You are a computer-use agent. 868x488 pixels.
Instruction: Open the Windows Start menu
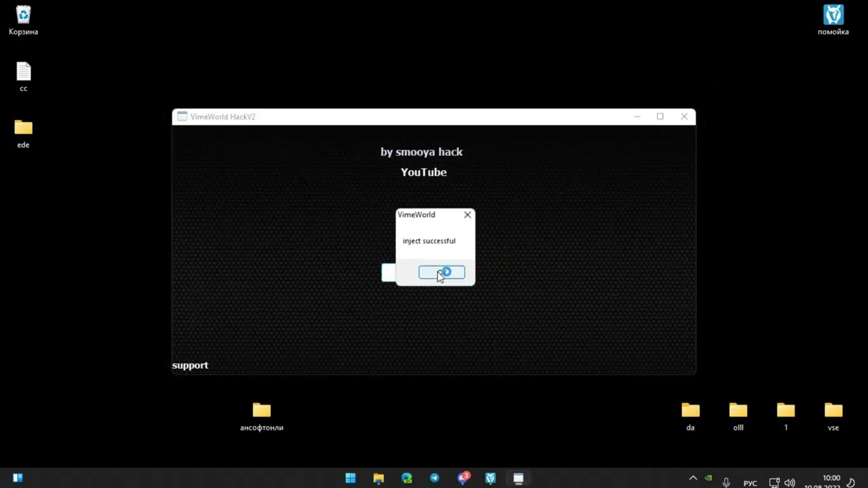pyautogui.click(x=351, y=479)
